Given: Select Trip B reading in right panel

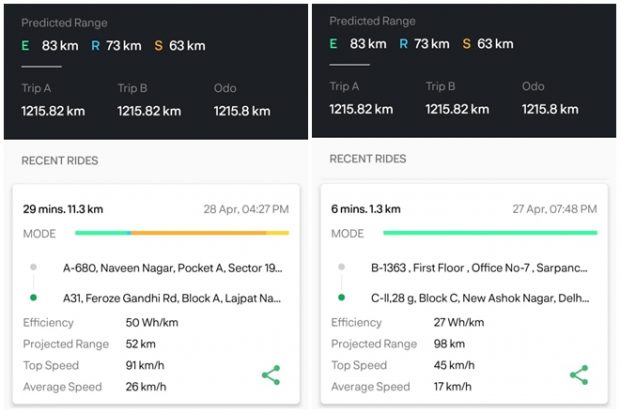Looking at the screenshot, I should [x=455, y=109].
